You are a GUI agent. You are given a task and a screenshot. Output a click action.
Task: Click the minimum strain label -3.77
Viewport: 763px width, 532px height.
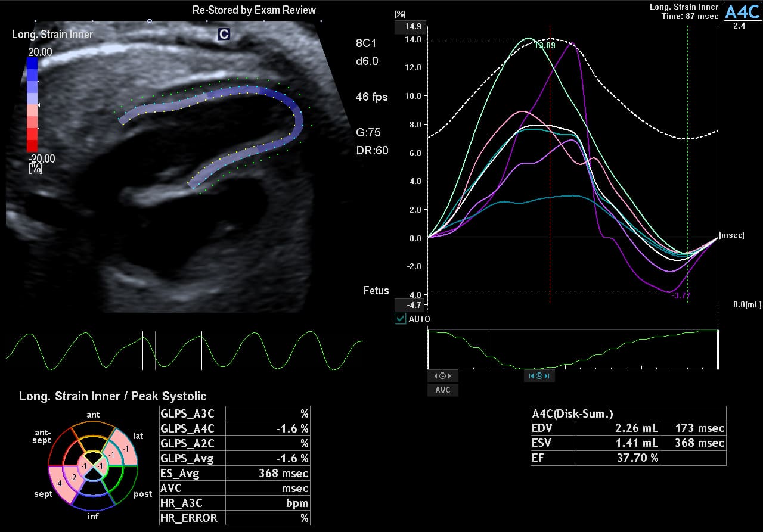tap(681, 295)
